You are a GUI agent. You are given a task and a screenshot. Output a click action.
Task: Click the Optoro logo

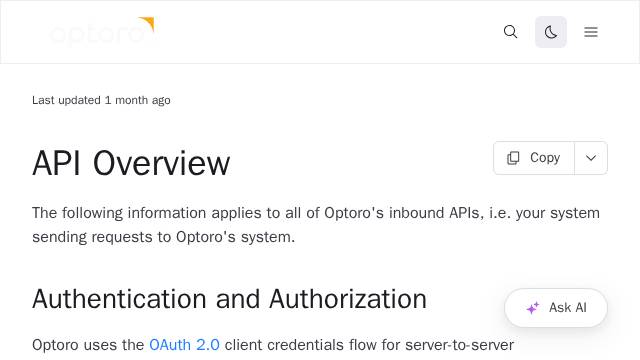(x=102, y=31)
